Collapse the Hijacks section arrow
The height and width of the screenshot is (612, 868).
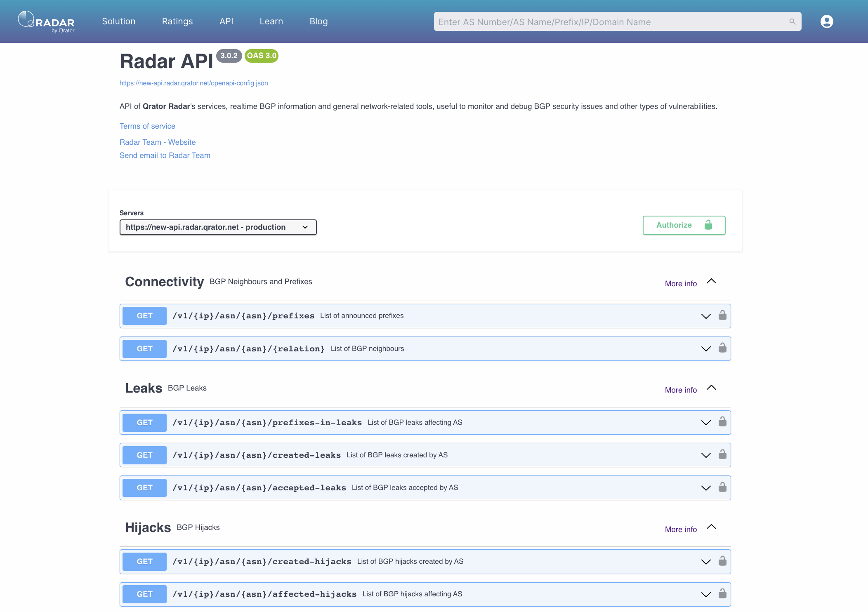[x=711, y=527]
